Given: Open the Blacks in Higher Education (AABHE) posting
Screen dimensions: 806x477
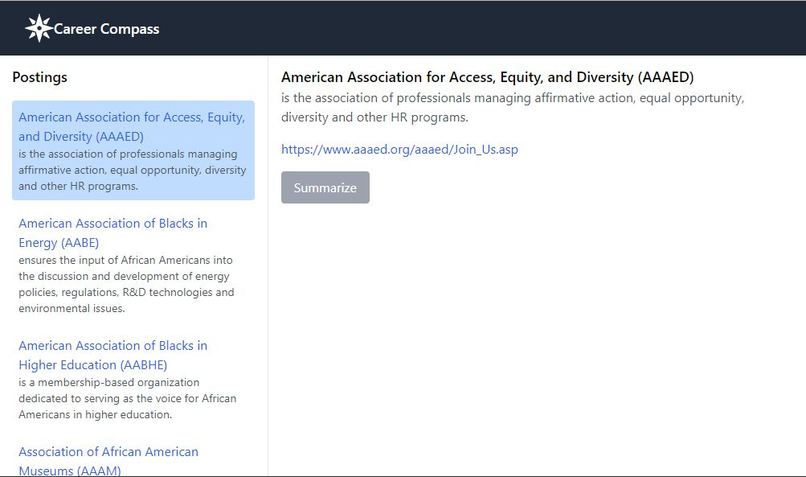Looking at the screenshot, I should tap(113, 355).
